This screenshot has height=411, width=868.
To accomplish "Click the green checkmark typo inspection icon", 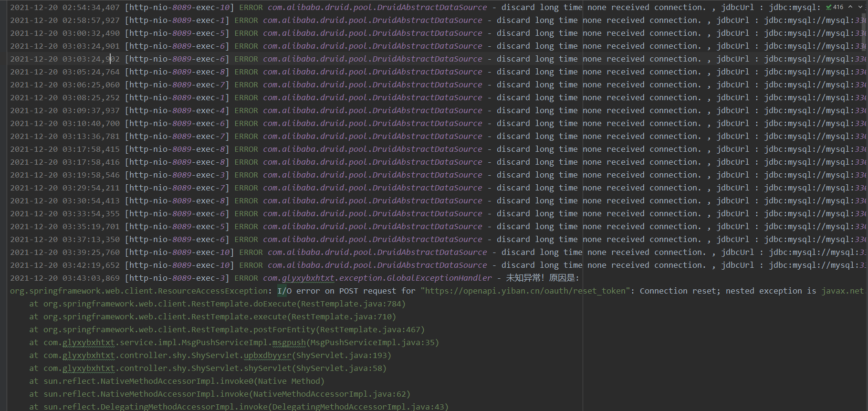I will point(829,7).
